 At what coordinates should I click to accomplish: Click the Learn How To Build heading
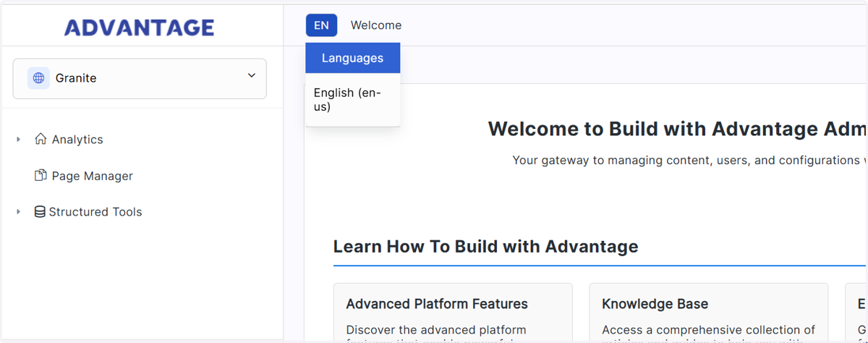485,247
